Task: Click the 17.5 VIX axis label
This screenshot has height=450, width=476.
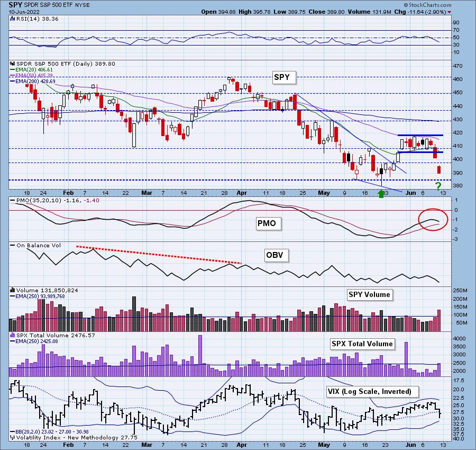Action: (459, 381)
